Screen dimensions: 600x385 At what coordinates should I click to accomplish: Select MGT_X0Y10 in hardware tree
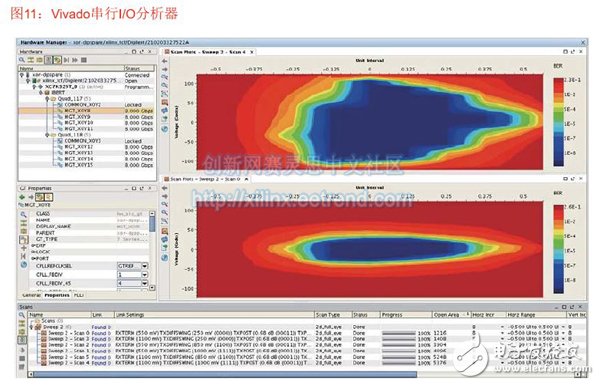pos(79,123)
